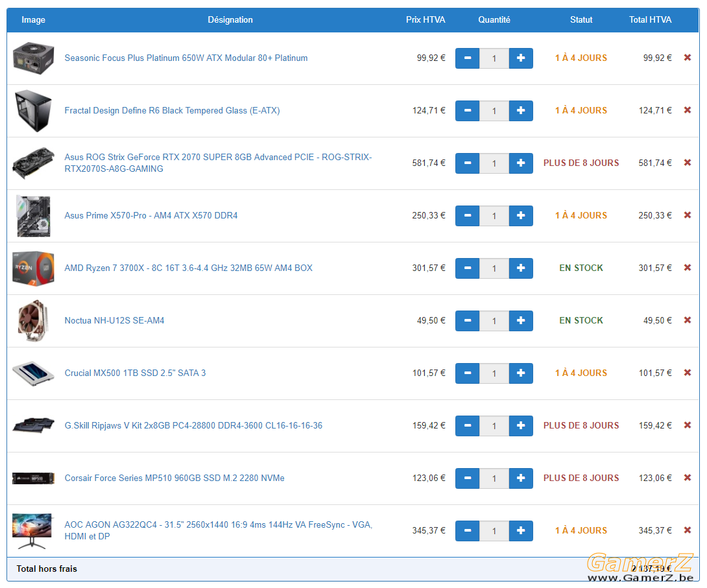The height and width of the screenshot is (588, 707).
Task: Increase quantity of G.Skill Ripjaws V kit
Action: click(x=521, y=426)
